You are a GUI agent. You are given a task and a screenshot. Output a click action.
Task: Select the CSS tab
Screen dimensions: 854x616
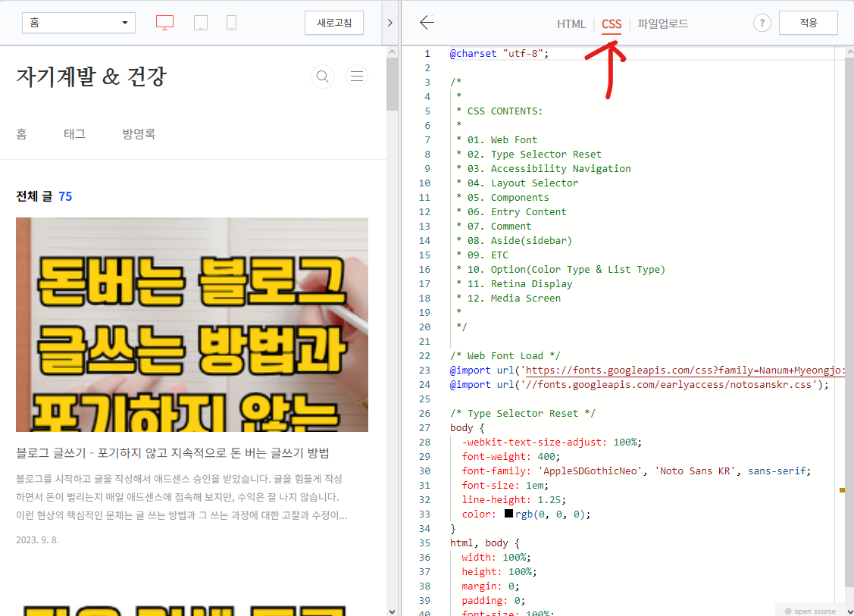pyautogui.click(x=611, y=23)
